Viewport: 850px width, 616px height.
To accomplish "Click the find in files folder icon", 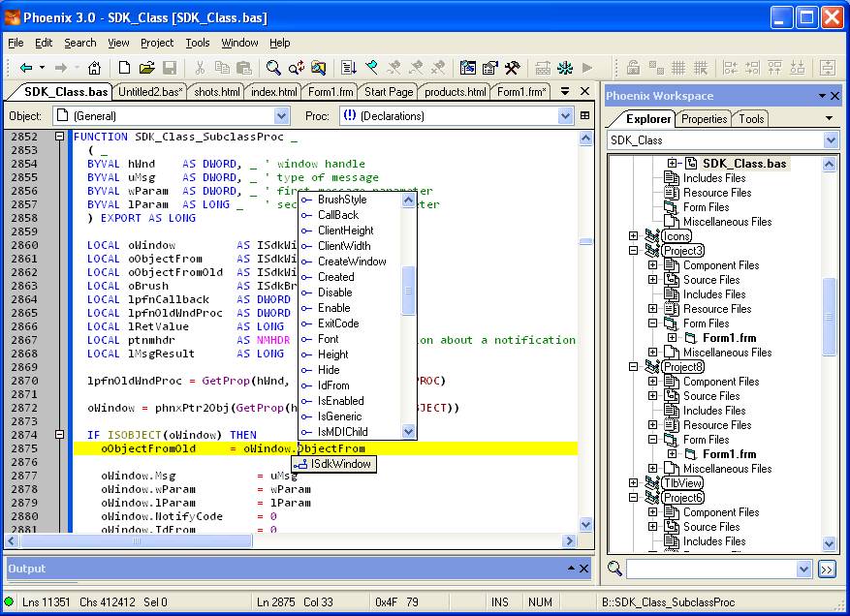I will (318, 68).
